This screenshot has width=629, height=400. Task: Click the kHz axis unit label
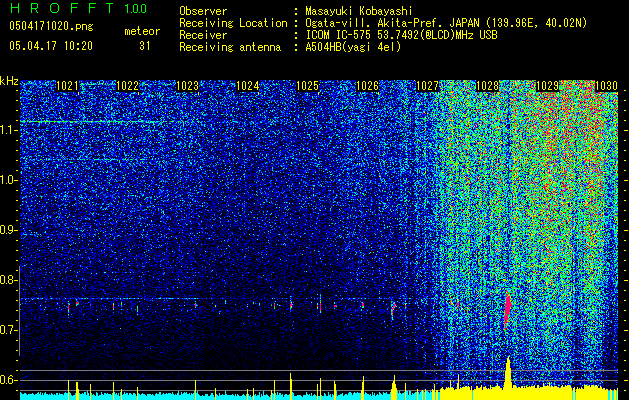9,81
